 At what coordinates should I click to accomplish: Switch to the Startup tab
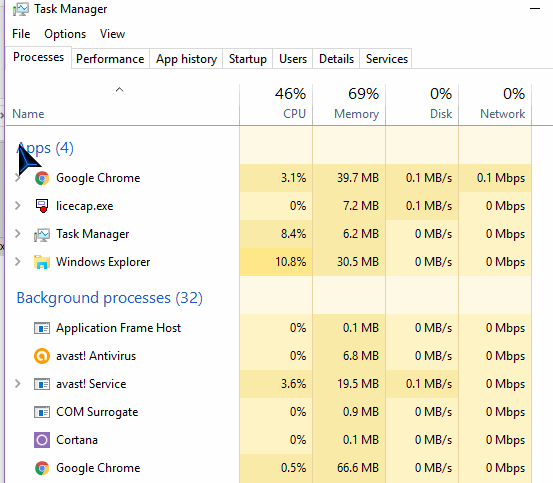248,59
